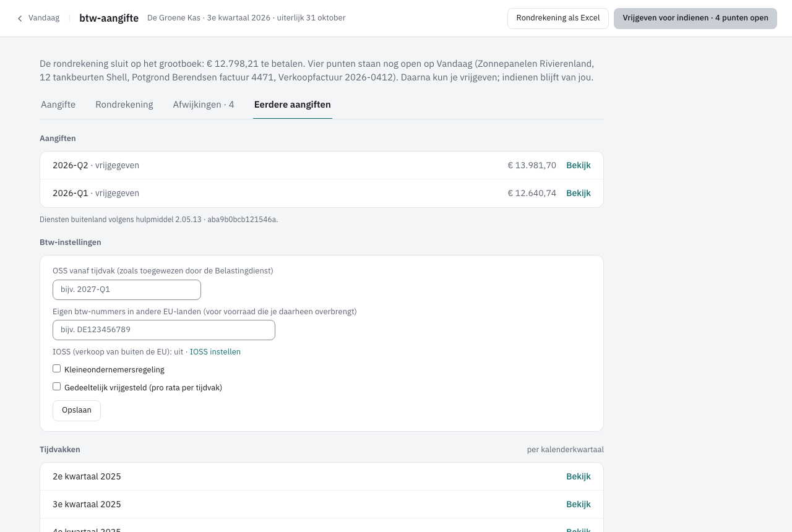Go back to Vandaag
This screenshot has height=532, width=792.
pos(38,18)
